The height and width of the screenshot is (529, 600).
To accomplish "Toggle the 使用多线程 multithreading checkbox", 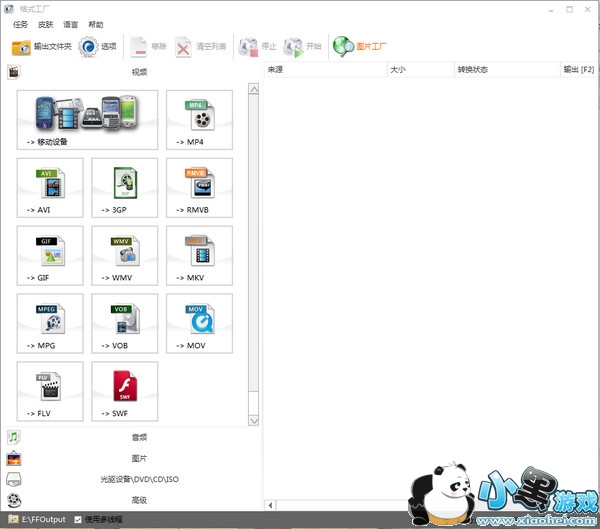I will [78, 520].
